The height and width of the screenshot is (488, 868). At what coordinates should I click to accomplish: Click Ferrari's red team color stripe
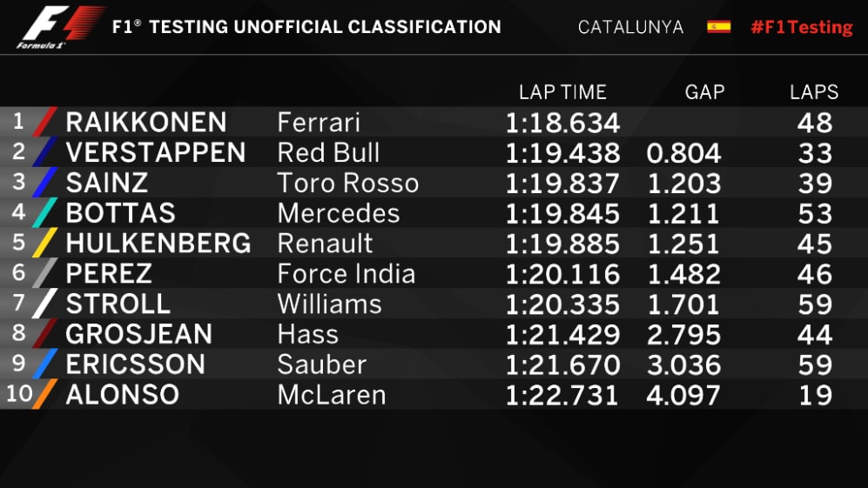tap(44, 122)
